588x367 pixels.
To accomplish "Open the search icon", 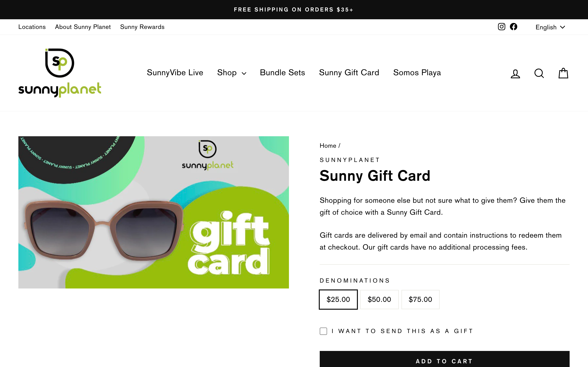I will (539, 73).
